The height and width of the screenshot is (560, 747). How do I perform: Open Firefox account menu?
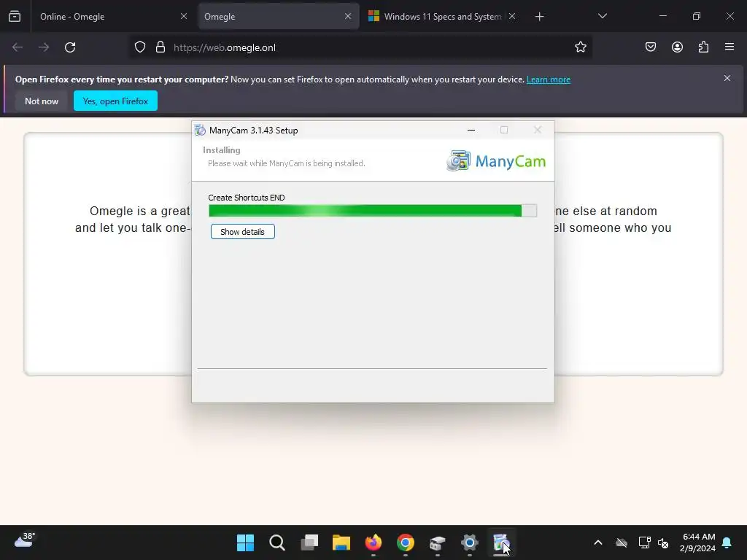(677, 47)
